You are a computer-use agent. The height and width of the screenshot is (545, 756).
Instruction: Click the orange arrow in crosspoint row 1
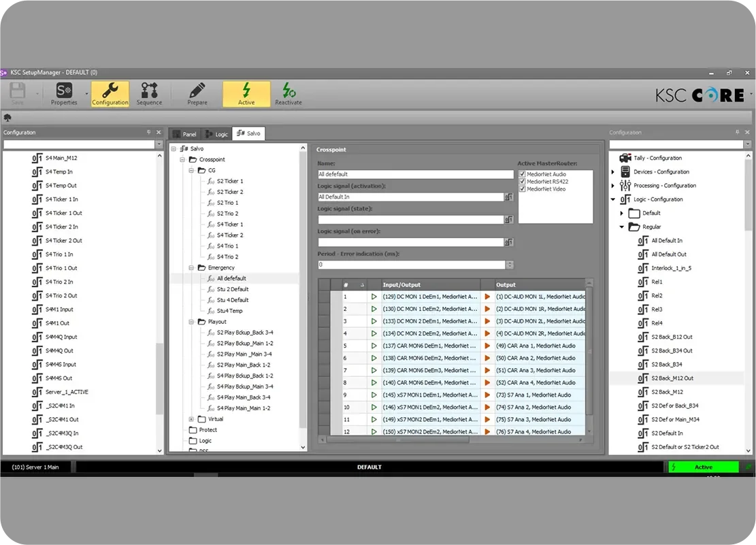[487, 297]
